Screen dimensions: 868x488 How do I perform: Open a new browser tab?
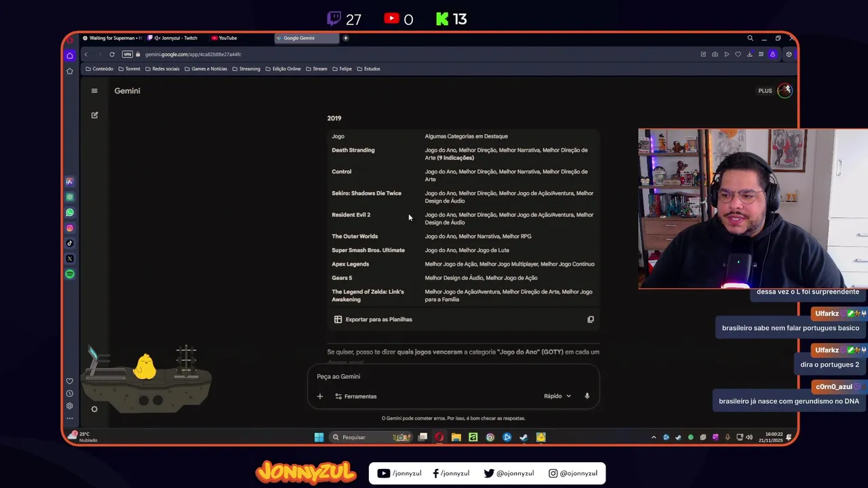345,38
